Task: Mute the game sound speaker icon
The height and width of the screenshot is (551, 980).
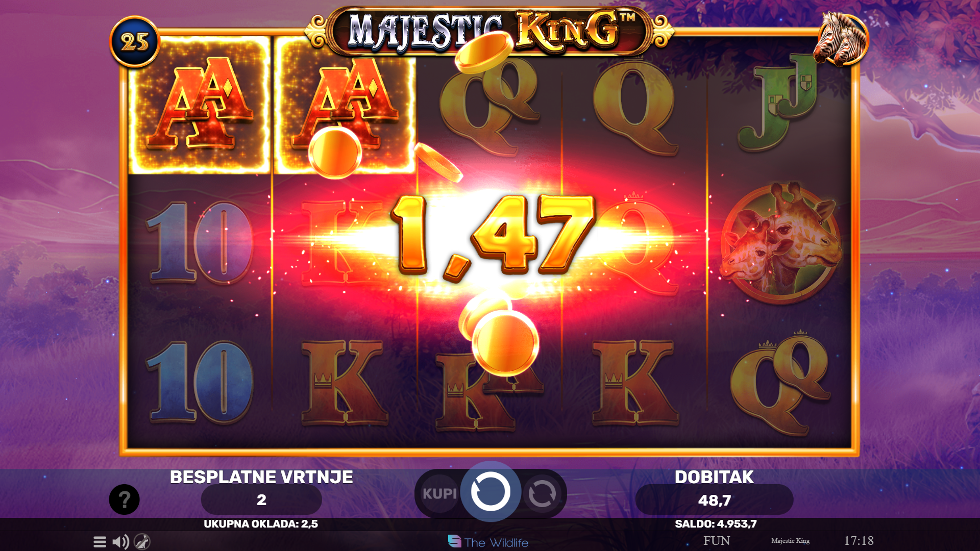Action: (121, 542)
